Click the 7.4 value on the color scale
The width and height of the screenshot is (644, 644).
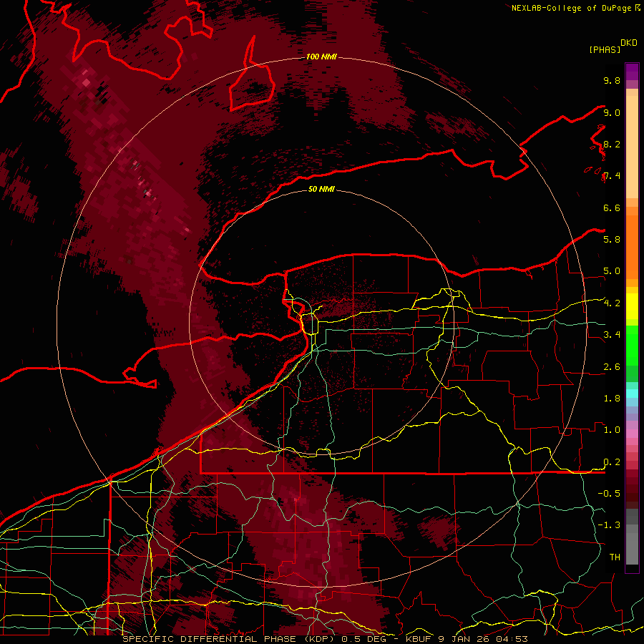pos(612,176)
